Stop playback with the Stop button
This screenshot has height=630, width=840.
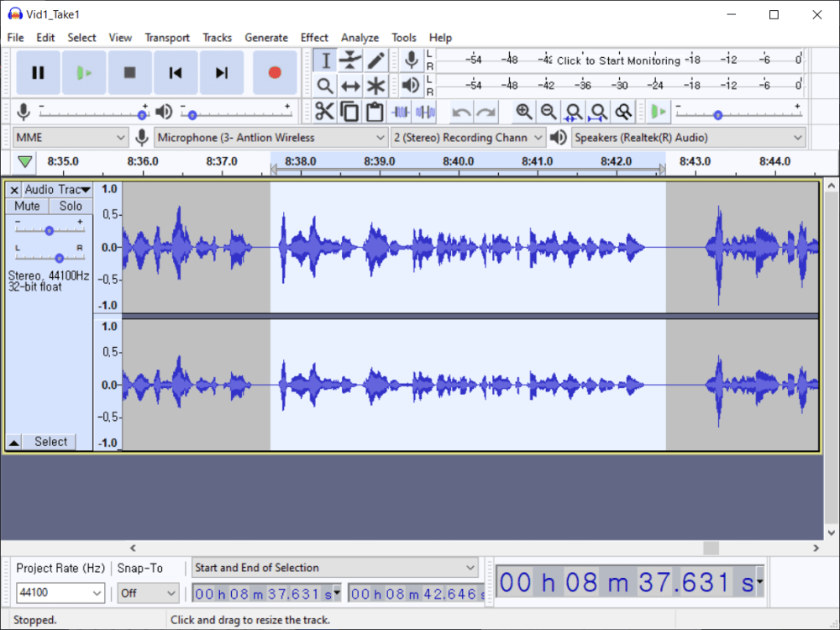coord(129,72)
